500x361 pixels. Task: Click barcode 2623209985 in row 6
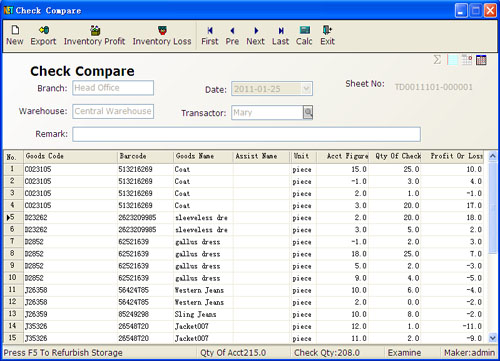click(x=137, y=230)
